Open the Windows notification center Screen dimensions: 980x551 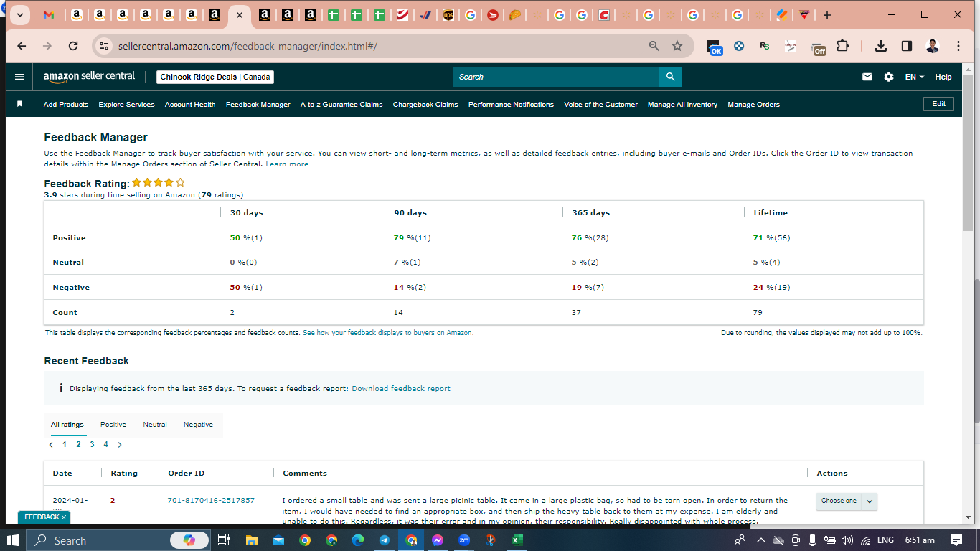(x=956, y=540)
